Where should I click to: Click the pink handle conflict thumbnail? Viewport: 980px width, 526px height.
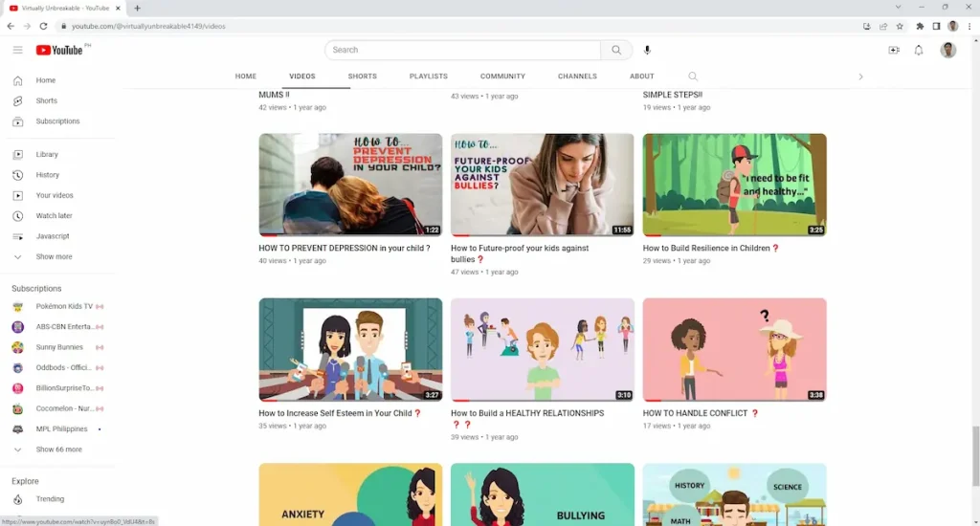point(734,350)
